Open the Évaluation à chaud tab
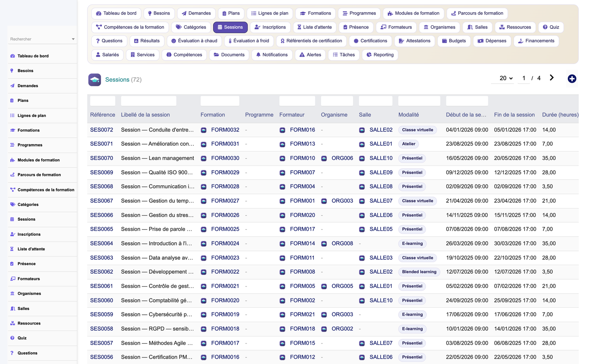589x364 pixels. point(194,41)
